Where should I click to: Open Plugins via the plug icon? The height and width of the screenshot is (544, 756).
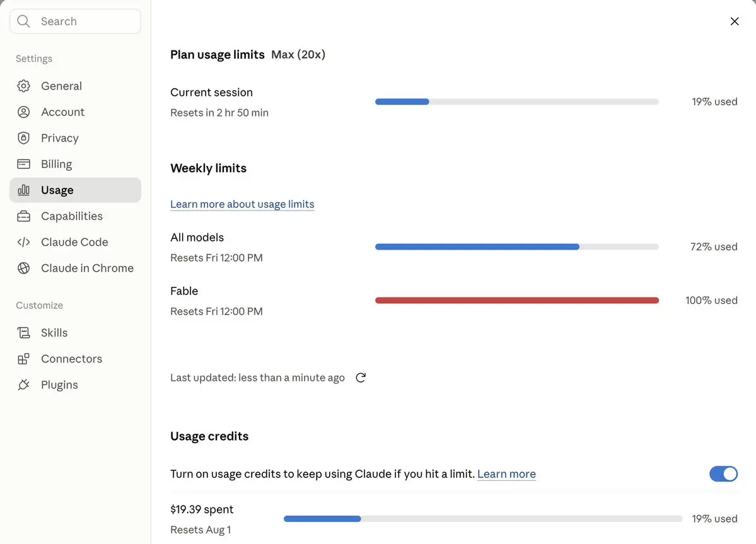pyautogui.click(x=23, y=385)
